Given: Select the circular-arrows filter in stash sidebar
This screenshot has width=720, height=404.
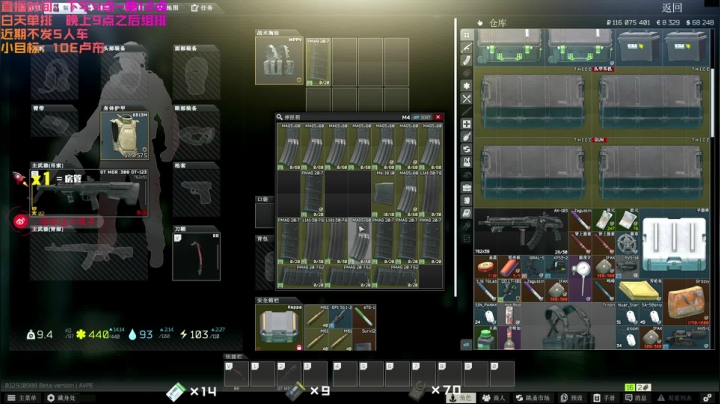Looking at the screenshot, I should click(x=467, y=149).
